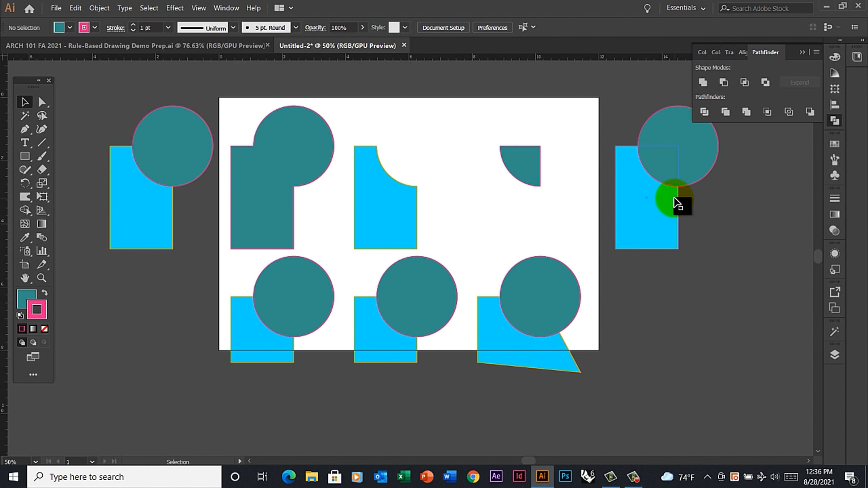Click the Divide pathfinder icon
Viewport: 868px width, 488px height.
(704, 112)
